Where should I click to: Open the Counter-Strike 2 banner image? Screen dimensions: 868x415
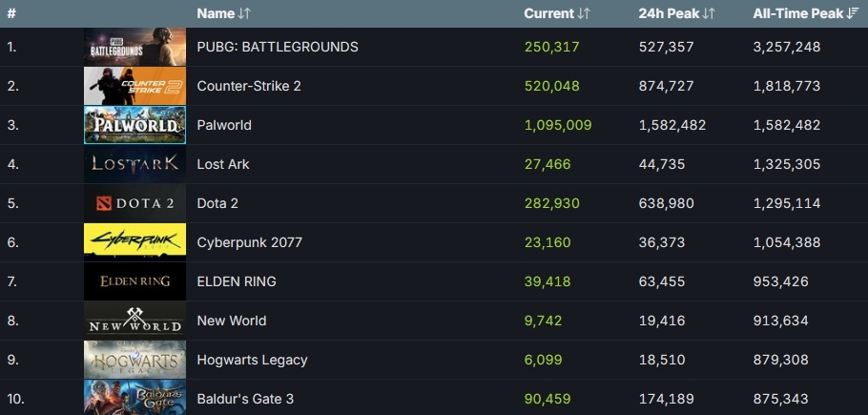[134, 86]
